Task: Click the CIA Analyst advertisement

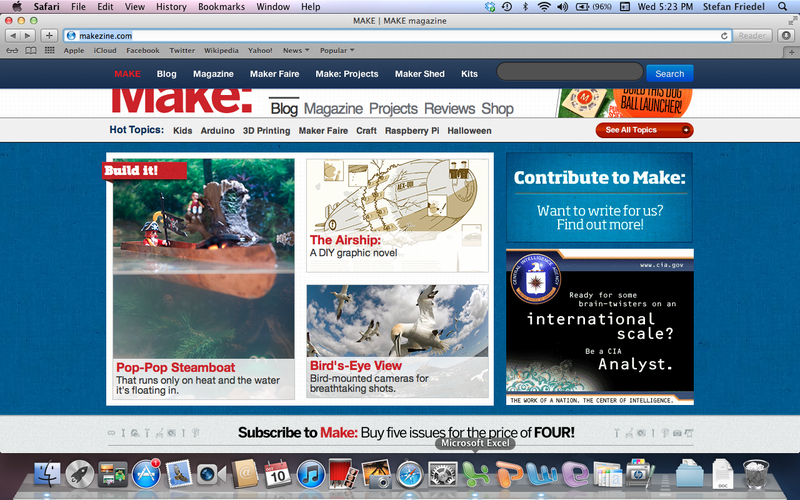Action: tap(599, 327)
